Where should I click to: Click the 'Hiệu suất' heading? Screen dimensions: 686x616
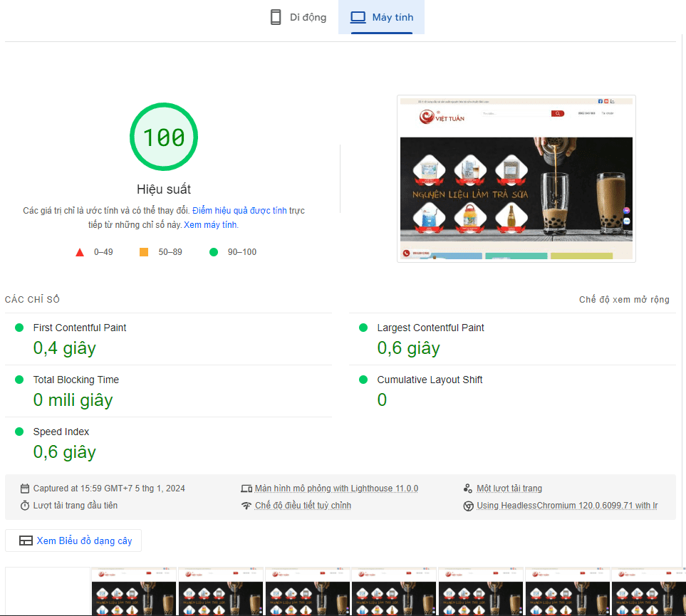pos(164,189)
